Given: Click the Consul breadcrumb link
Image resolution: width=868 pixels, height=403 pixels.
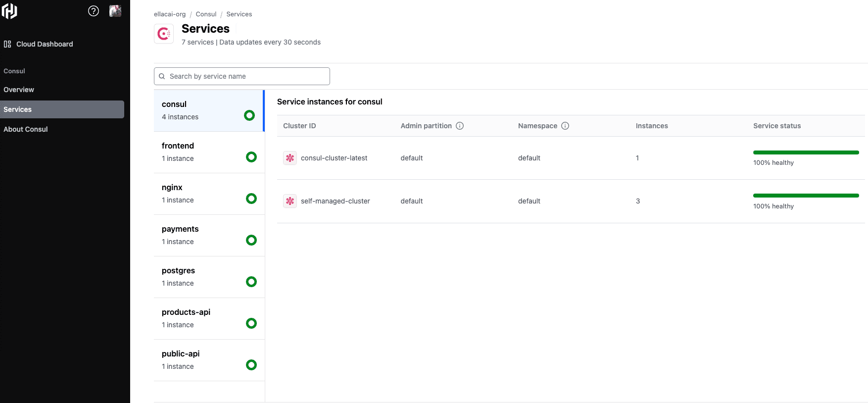Looking at the screenshot, I should [206, 14].
